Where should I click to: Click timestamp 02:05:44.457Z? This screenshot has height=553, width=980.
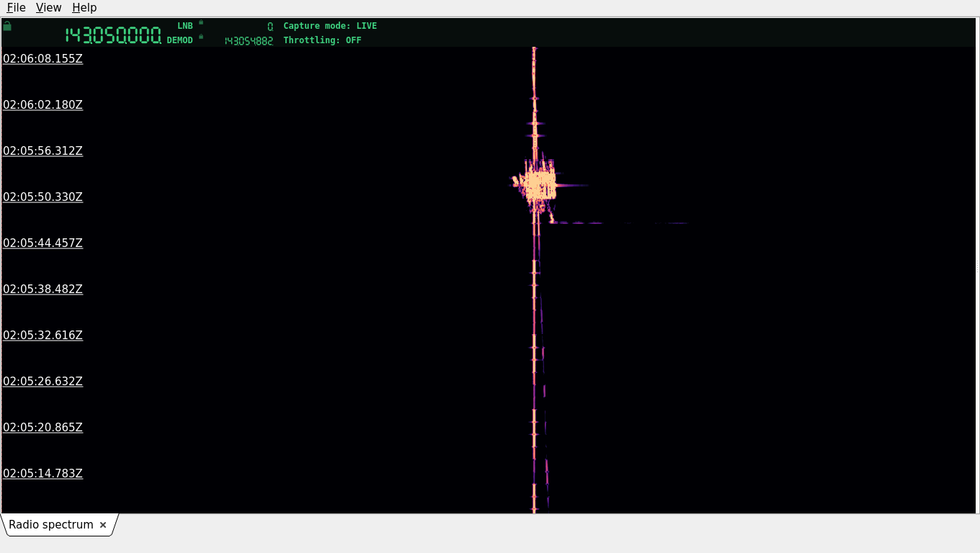[43, 243]
